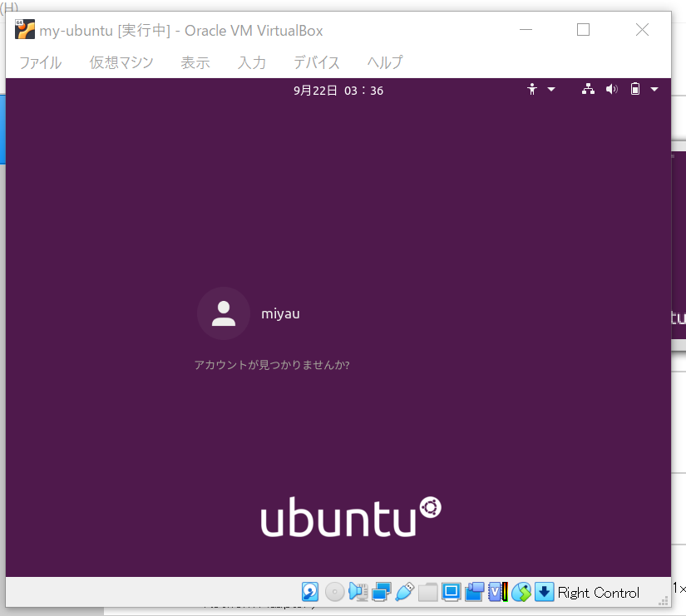Click the アカウントが見つかりませんか? link
The image size is (686, 616).
coord(272,365)
